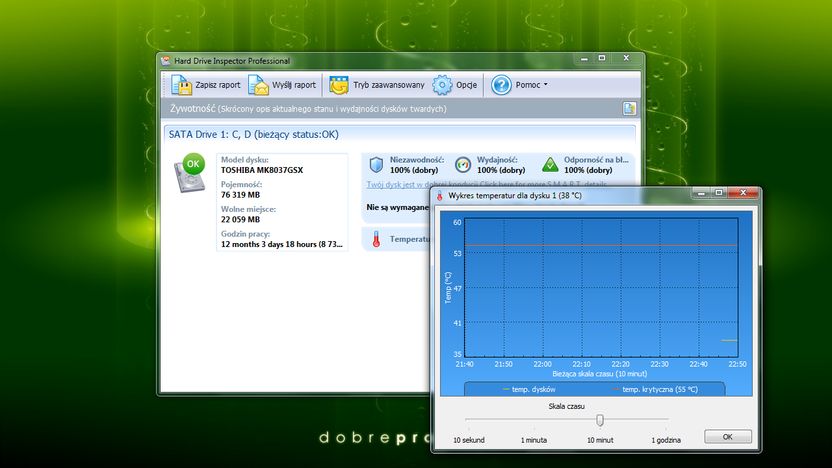Click the 10 minut scale label
Screen dimensions: 832x468
[600, 440]
